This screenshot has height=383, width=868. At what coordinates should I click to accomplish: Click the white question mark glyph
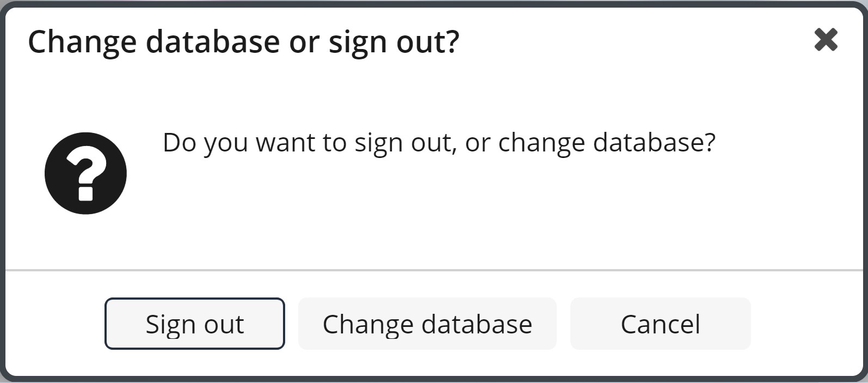[x=86, y=174]
